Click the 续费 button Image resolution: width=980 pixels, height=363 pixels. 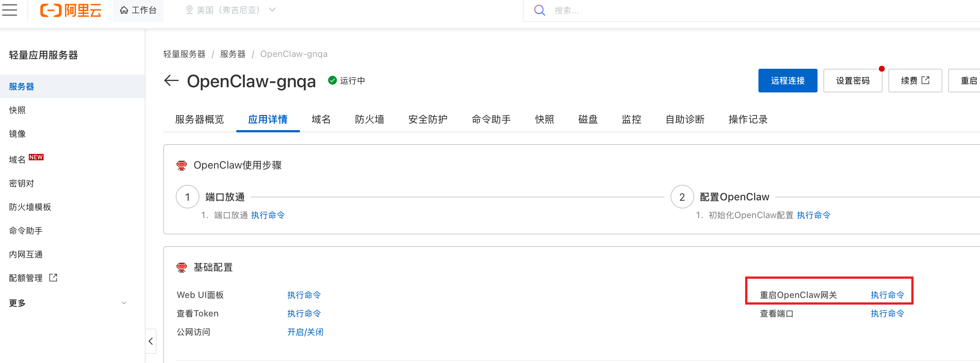915,80
